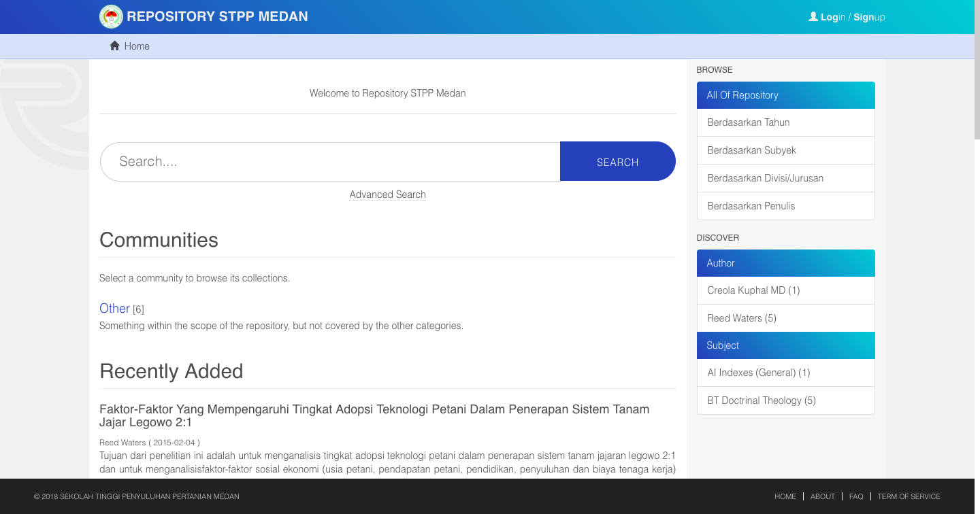Image resolution: width=980 pixels, height=514 pixels.
Task: Click the user icon beside Login
Action: click(x=813, y=16)
